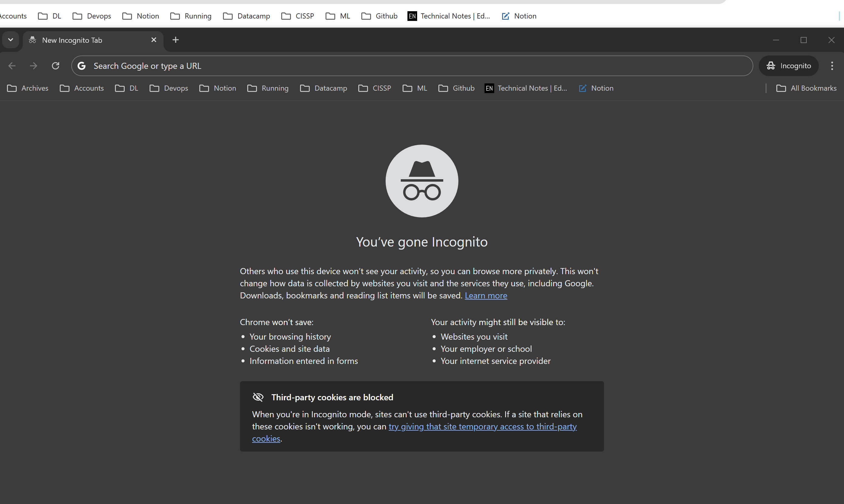
Task: Open the tab search dropdown arrow
Action: [11, 40]
